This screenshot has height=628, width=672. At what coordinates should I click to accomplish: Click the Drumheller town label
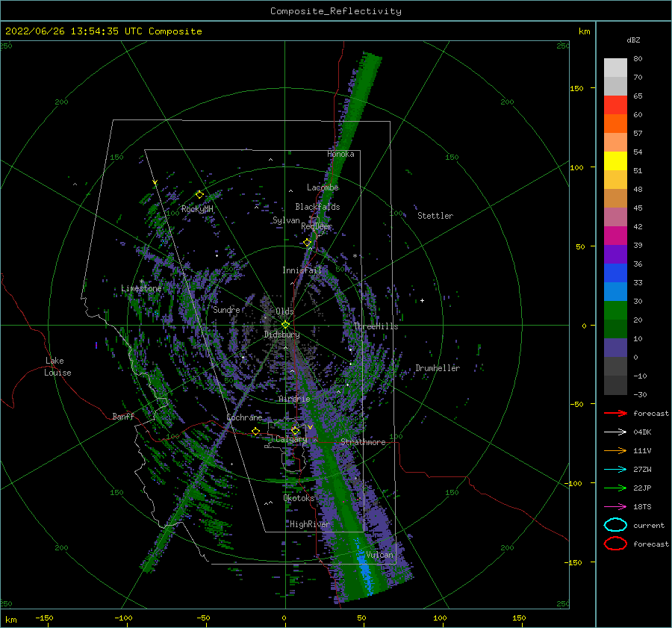tap(438, 368)
